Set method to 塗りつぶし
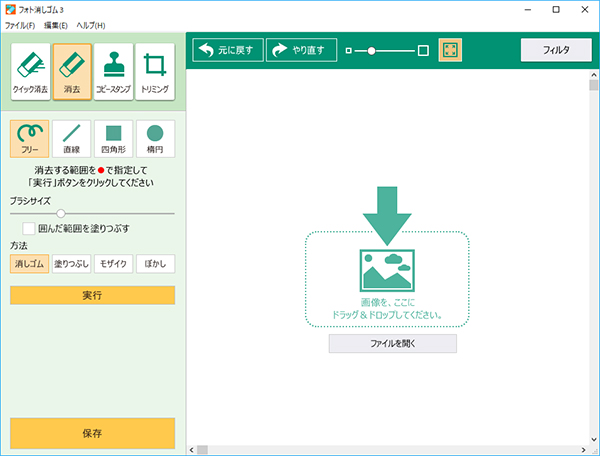 click(71, 264)
